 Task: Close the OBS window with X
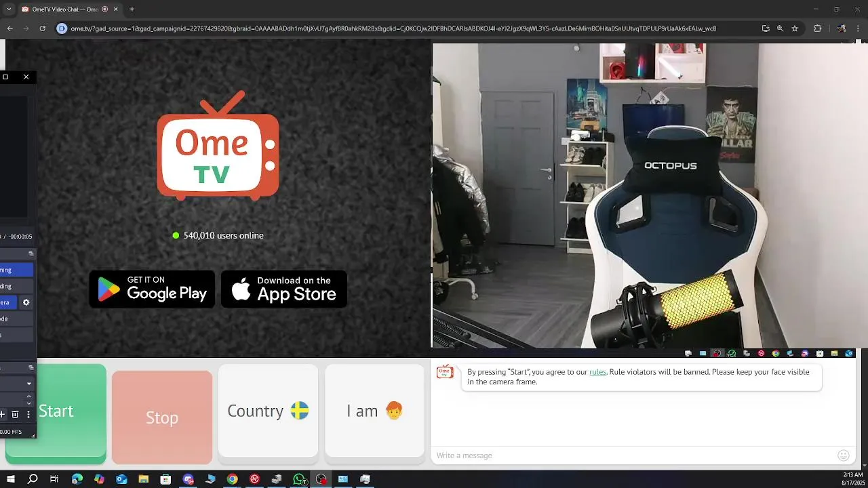26,77
